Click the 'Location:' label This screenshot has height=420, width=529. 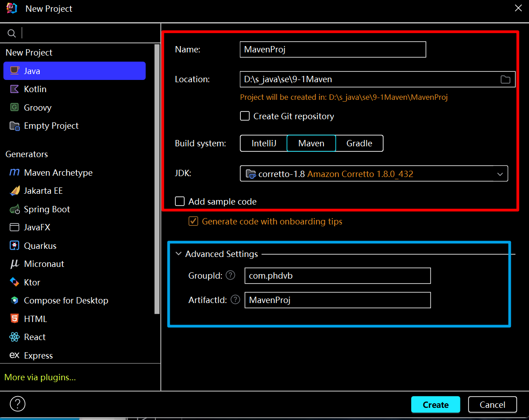[x=192, y=79]
